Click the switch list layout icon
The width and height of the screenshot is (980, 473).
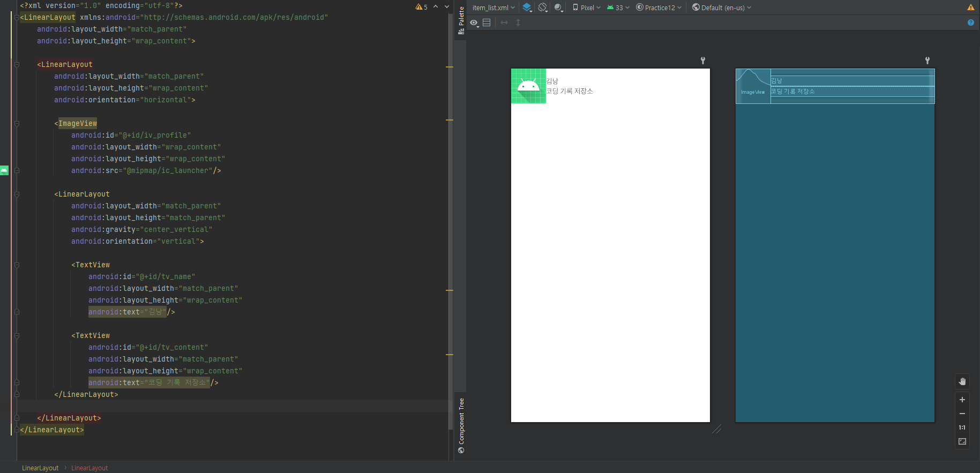487,22
